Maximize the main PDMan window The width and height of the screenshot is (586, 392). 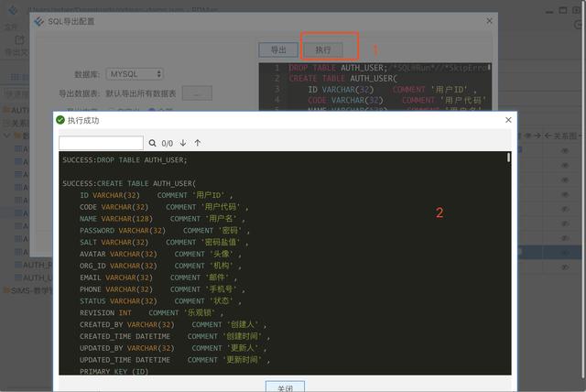point(563,10)
